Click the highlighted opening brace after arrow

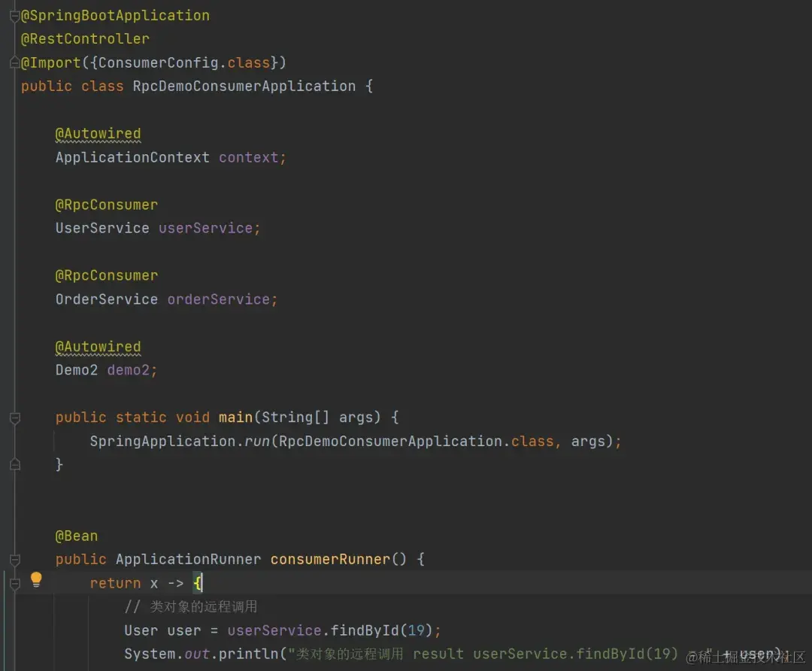click(197, 584)
